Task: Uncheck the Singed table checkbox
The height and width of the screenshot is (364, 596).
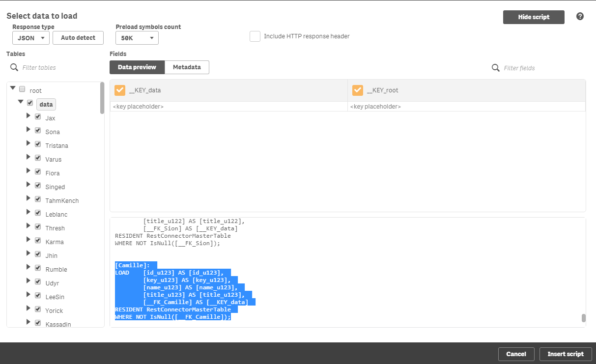Action: (38, 186)
